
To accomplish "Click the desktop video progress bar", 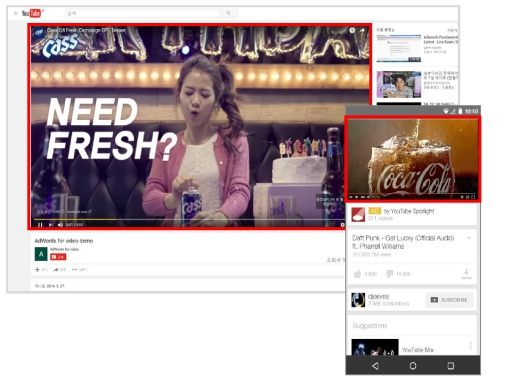I will tap(188, 219).
